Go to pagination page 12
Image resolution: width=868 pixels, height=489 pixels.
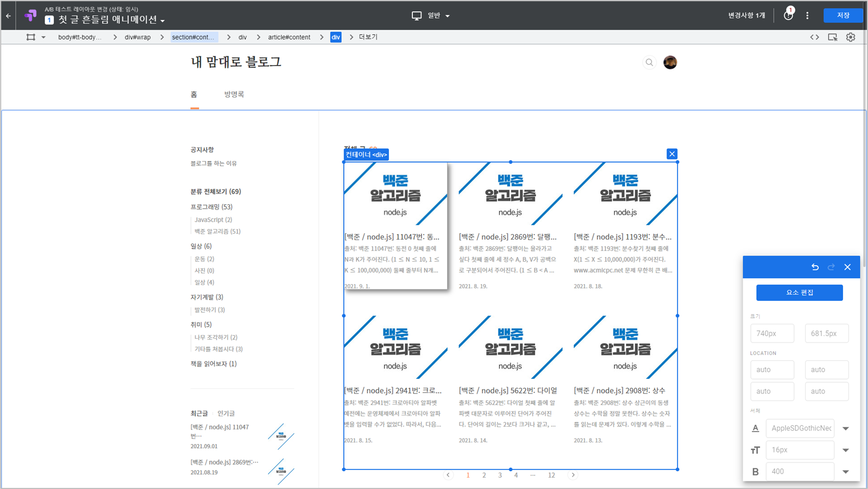(x=551, y=475)
